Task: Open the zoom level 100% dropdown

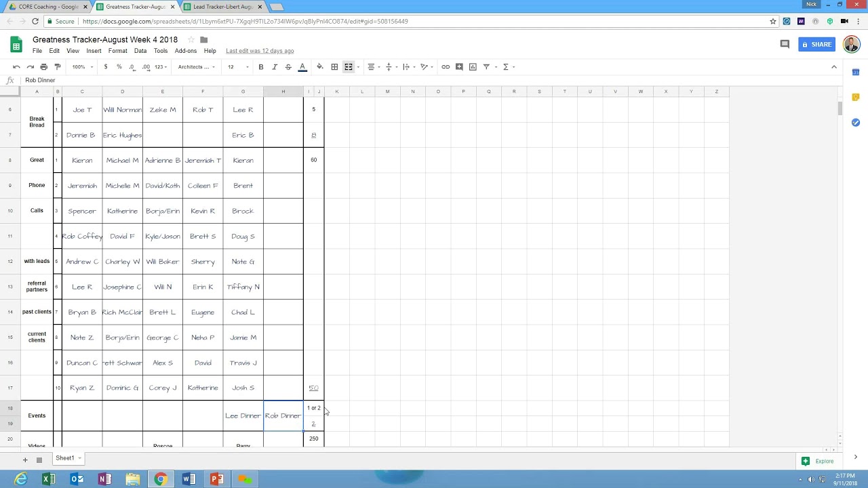Action: (x=81, y=67)
